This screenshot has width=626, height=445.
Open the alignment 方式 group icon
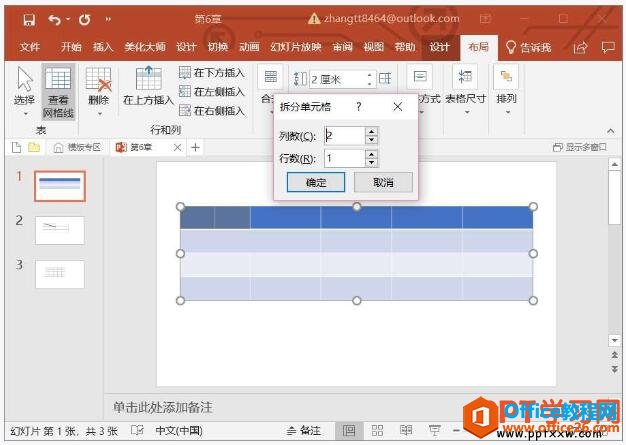click(x=420, y=76)
